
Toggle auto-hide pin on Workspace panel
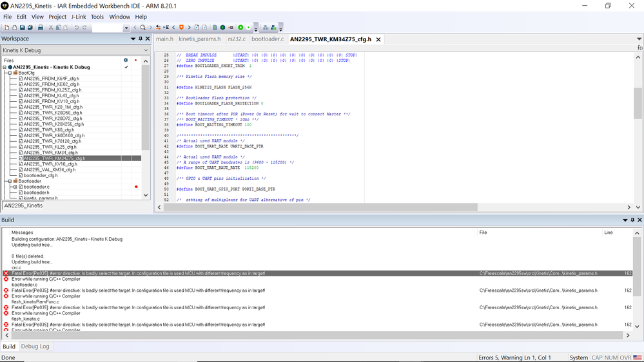click(x=141, y=39)
